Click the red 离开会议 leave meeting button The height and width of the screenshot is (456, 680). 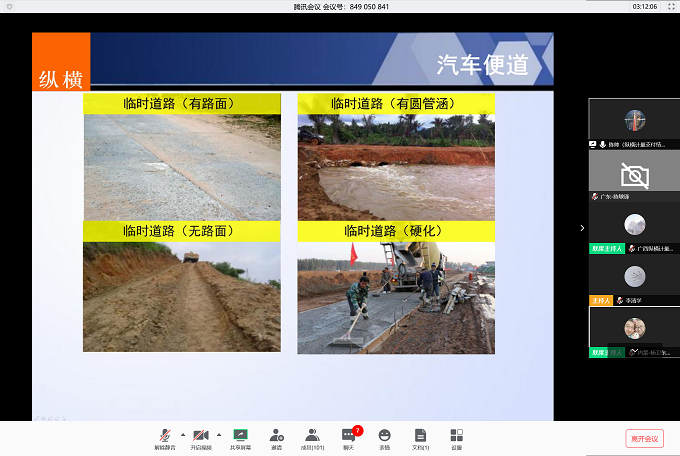(x=644, y=439)
